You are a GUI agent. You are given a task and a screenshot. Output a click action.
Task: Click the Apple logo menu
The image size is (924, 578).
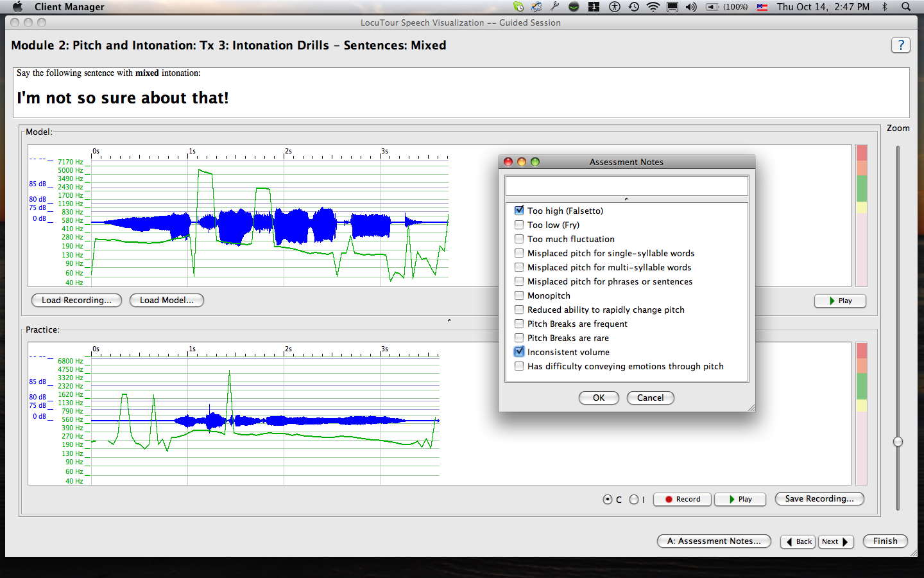[x=17, y=6]
